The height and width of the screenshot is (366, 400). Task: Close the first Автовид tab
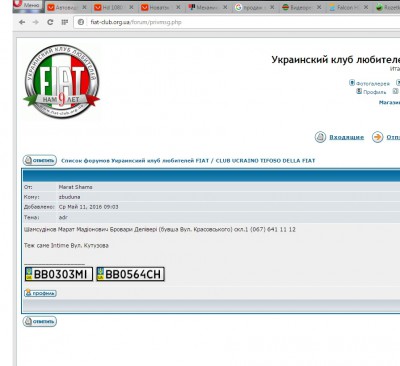[x=84, y=7]
